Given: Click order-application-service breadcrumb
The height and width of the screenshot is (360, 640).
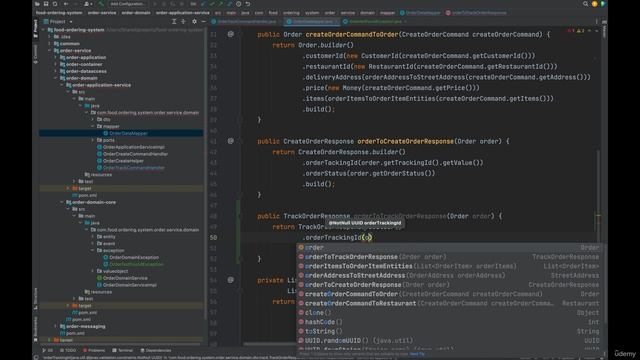Looking at the screenshot, I should [x=182, y=13].
